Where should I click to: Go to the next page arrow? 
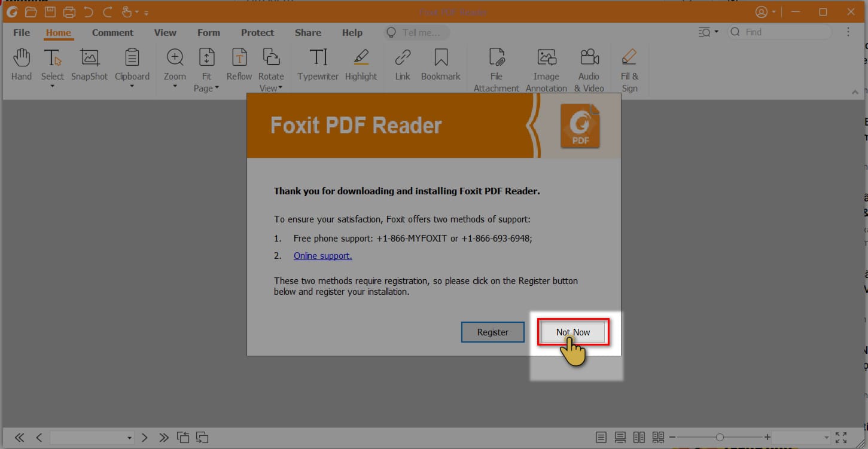click(145, 438)
